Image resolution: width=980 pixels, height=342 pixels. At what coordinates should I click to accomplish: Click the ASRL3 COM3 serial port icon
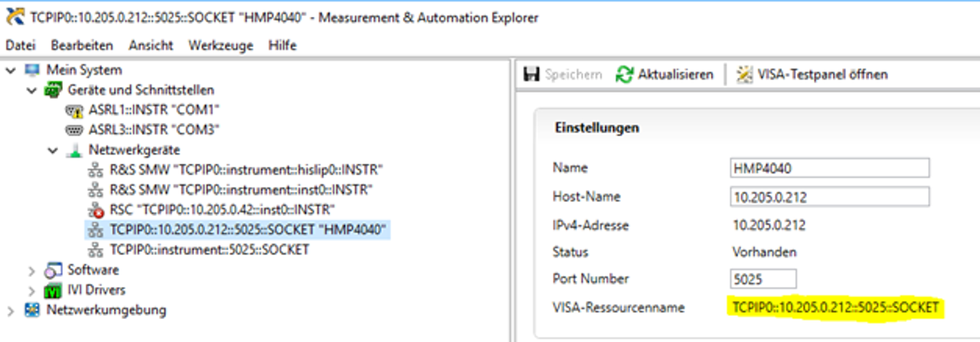pyautogui.click(x=75, y=130)
